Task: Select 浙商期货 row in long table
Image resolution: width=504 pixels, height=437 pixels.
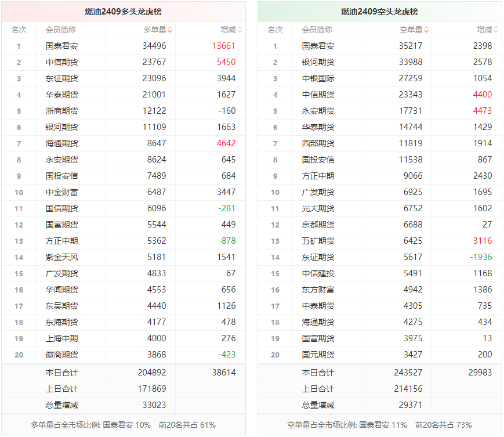Action: pos(124,111)
